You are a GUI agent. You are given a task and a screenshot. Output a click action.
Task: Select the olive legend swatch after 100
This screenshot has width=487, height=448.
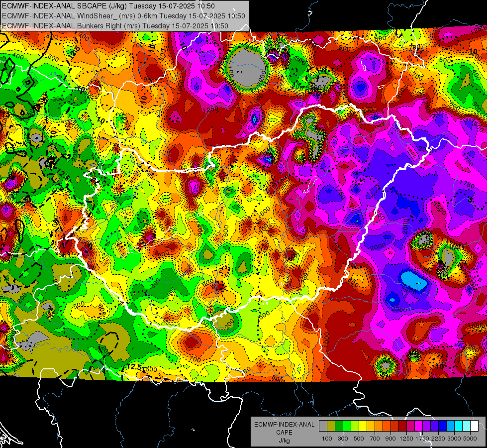click(331, 426)
